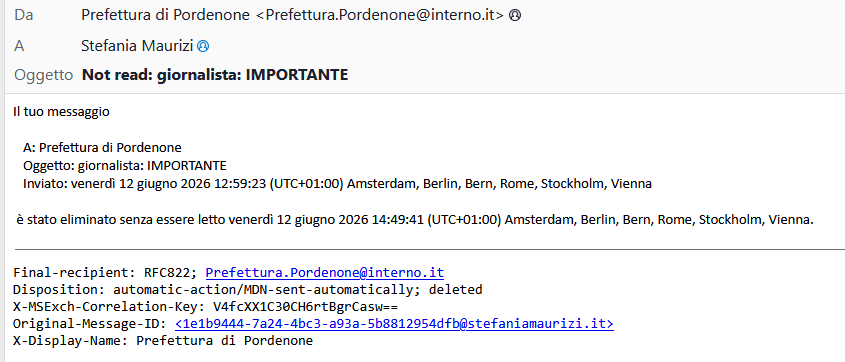Click the contact icon beside the sender's address

[515, 16]
